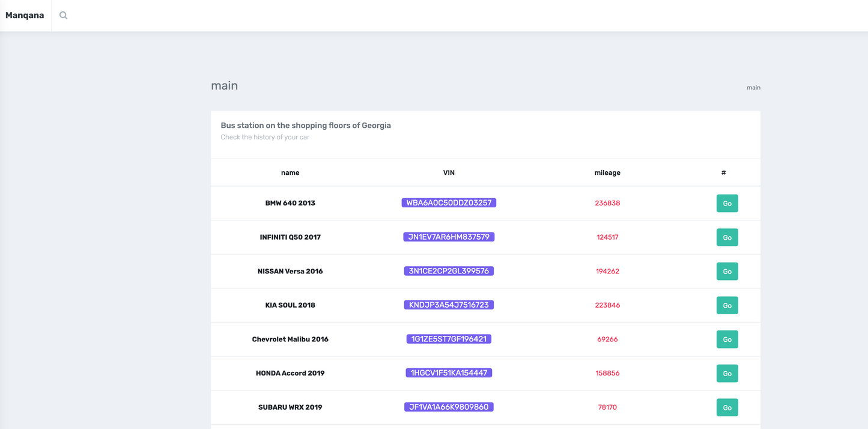Click the name column header
Viewport: 868px width, 429px height.
click(290, 173)
